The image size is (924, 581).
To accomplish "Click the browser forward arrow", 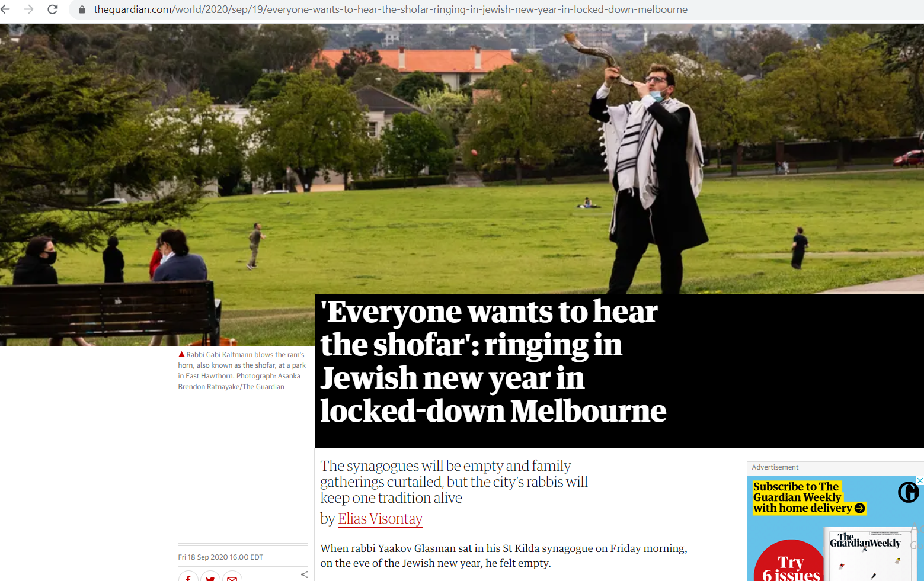I will click(28, 9).
